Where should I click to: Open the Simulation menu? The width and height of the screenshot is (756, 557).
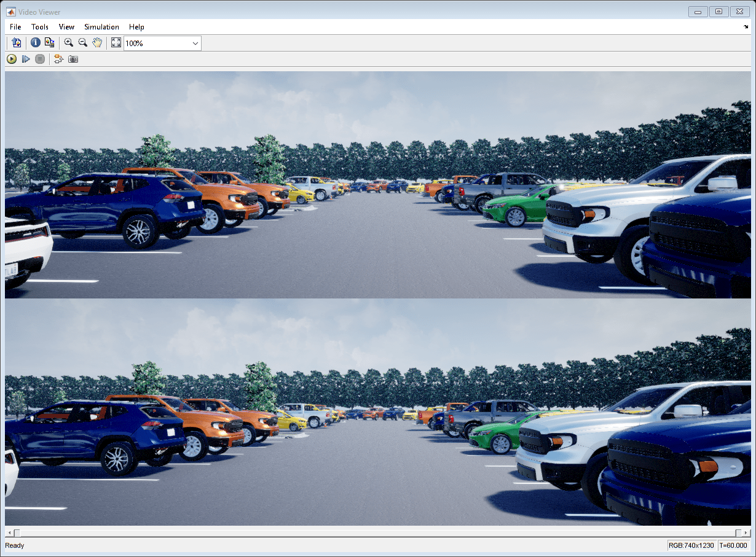pyautogui.click(x=102, y=27)
